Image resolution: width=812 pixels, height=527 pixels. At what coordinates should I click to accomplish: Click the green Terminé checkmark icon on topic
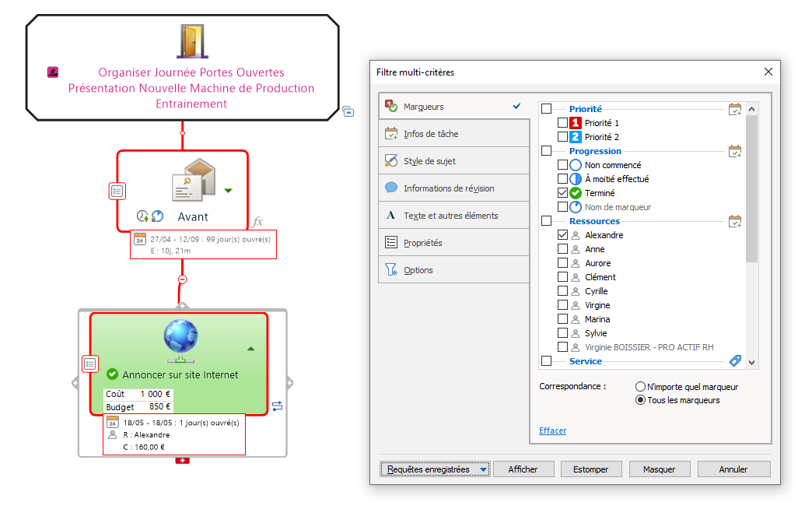(112, 374)
